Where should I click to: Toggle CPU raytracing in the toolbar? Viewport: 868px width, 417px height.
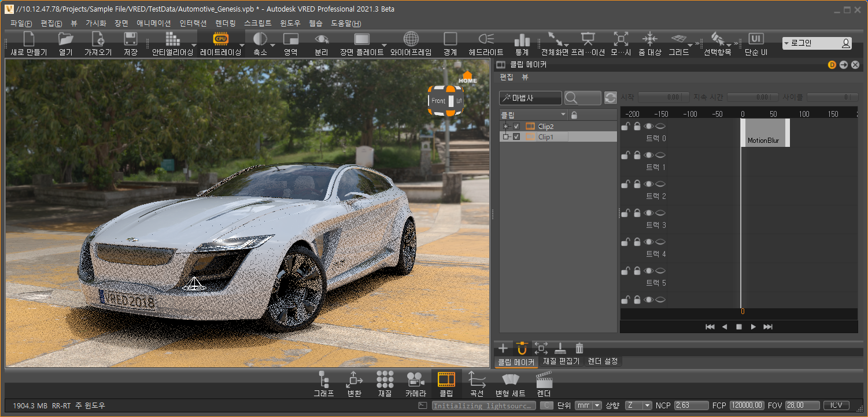pyautogui.click(x=220, y=39)
